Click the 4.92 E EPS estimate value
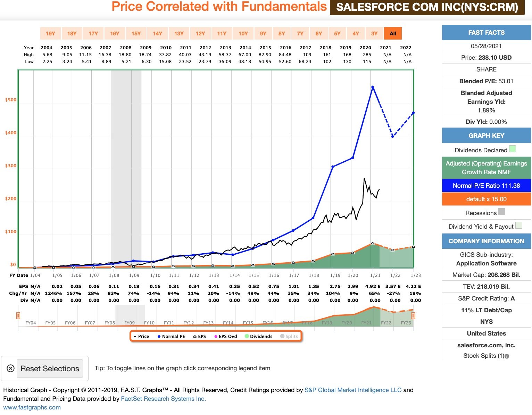The width and height of the screenshot is (532, 415). (x=373, y=286)
